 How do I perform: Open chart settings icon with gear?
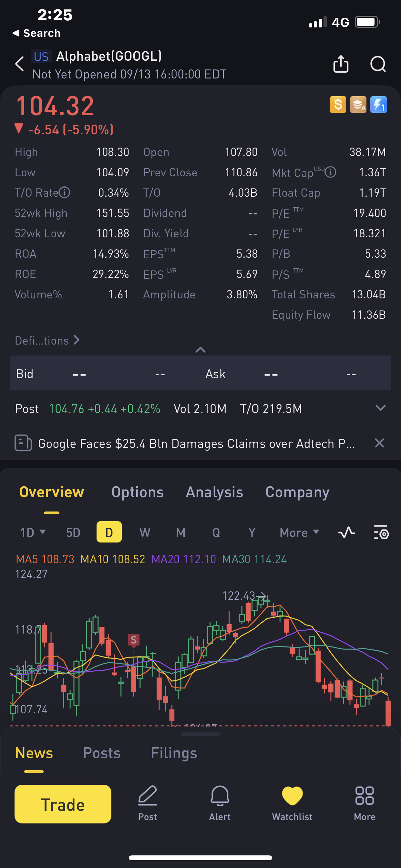coord(381,532)
